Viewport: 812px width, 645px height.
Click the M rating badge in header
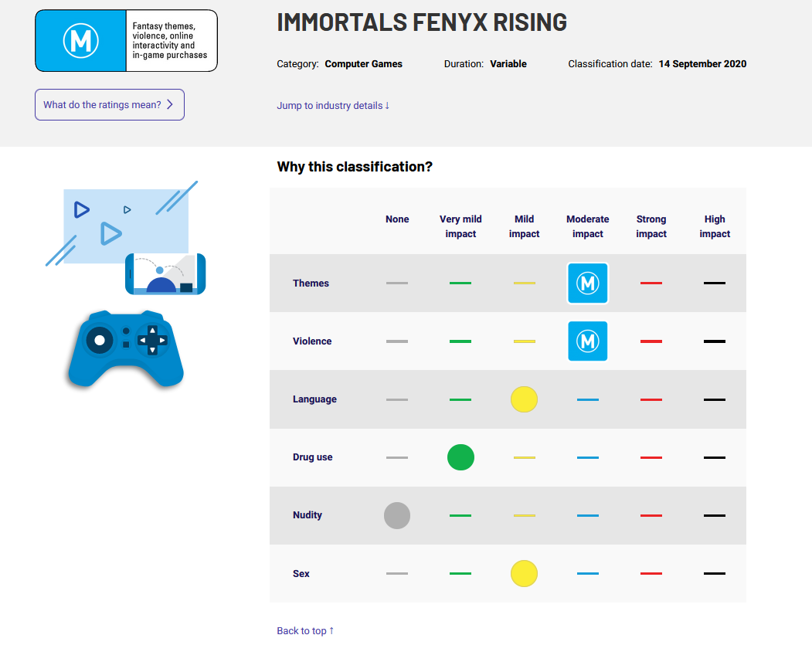point(81,41)
